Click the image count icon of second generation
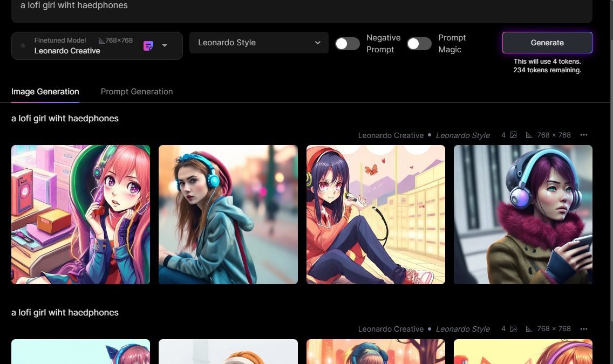 pos(513,329)
